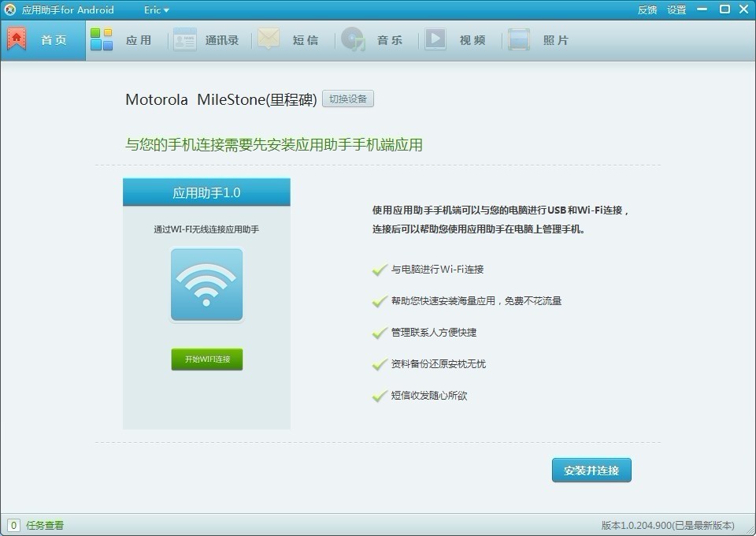
Task: Click the home bookmark icon
Action: [17, 39]
